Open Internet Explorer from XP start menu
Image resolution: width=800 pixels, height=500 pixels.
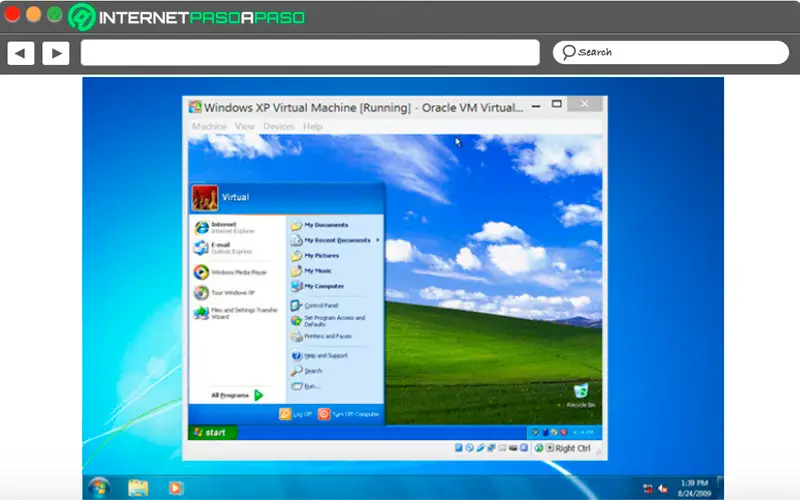coord(224,228)
